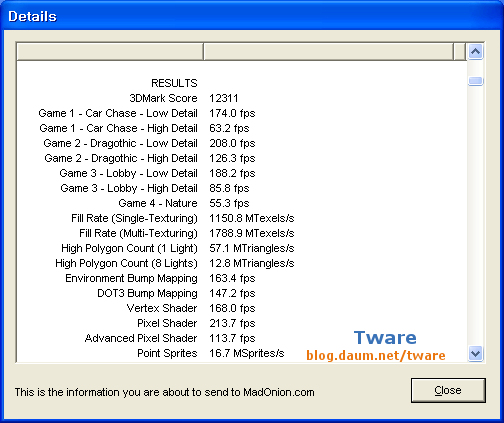This screenshot has width=504, height=423.
Task: Select Game 3 Lobby High Detail row
Action: tap(129, 188)
